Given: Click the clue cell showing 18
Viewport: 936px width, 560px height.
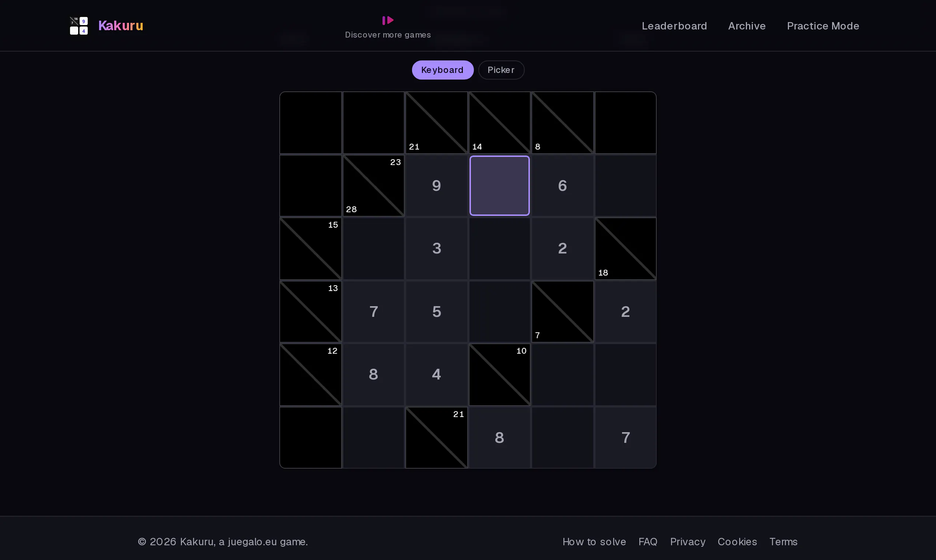Looking at the screenshot, I should pos(626,249).
